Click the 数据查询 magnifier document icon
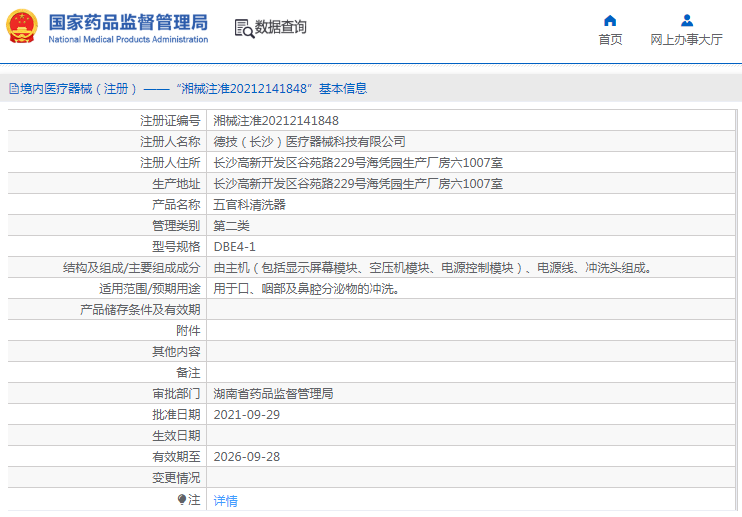 click(243, 28)
